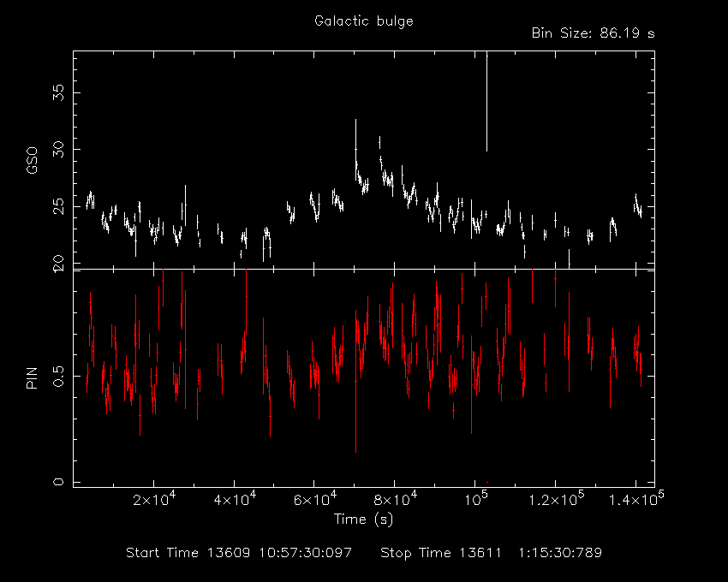Click the GSO axis tick label 20

click(x=59, y=264)
